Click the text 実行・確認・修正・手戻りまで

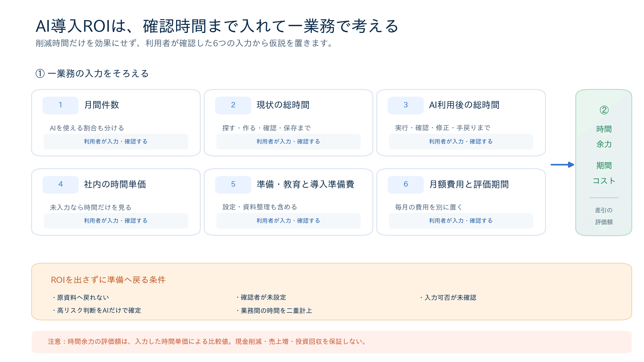point(442,128)
